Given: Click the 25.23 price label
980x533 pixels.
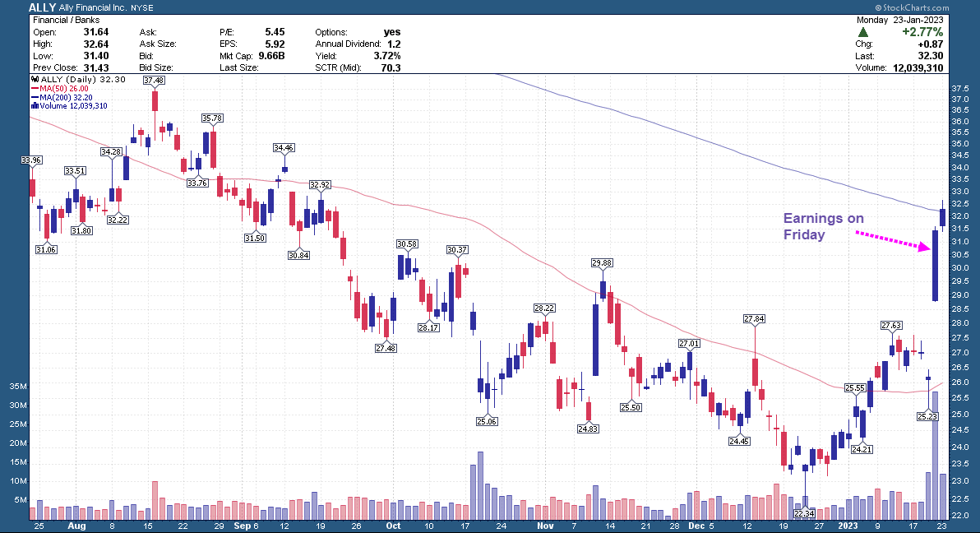Looking at the screenshot, I should point(927,416).
